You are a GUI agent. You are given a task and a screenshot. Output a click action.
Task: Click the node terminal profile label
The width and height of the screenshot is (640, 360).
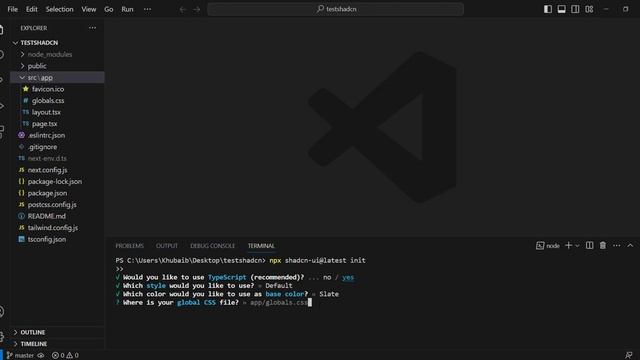pos(548,246)
